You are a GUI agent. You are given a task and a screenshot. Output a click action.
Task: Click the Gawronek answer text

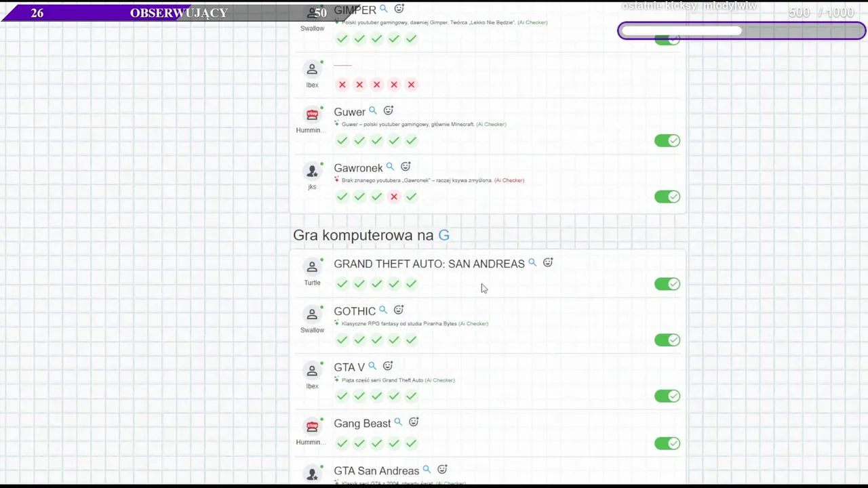[x=358, y=168]
